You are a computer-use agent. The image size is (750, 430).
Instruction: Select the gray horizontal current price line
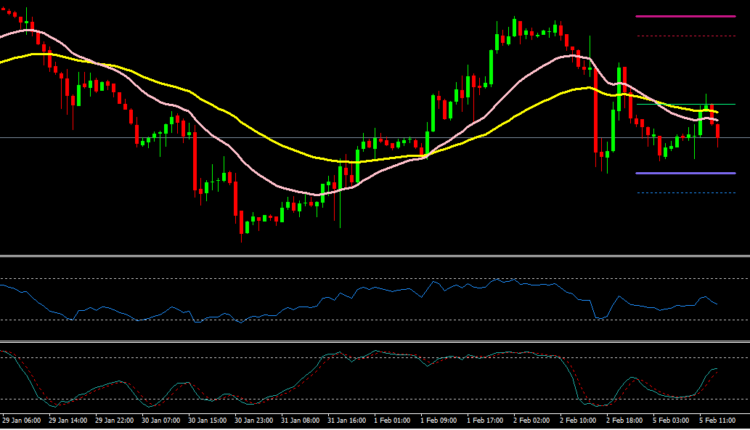(300, 137)
